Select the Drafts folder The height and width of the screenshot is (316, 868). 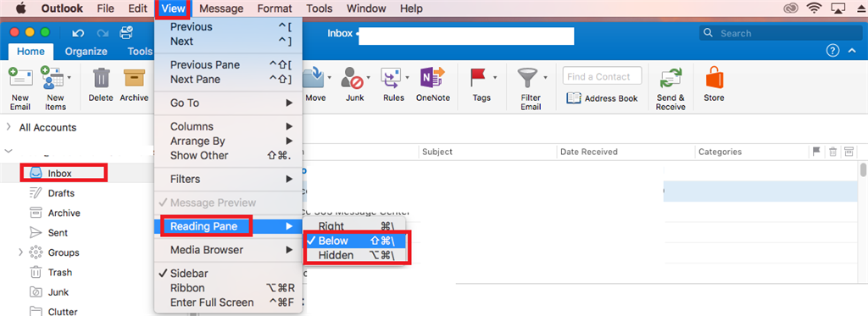tap(61, 193)
